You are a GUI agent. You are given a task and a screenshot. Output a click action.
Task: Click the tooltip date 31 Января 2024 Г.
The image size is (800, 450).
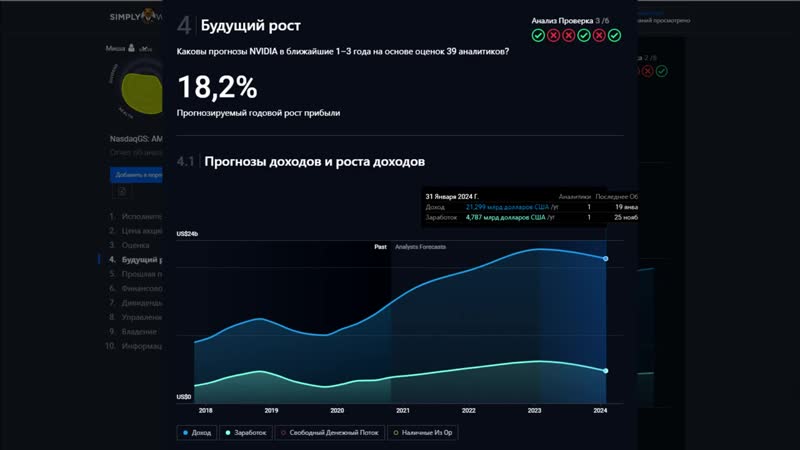click(452, 196)
